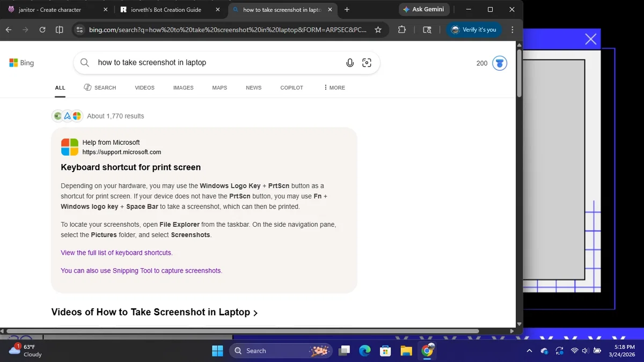Show hidden system tray icons
644x362 pixels.
pos(530,351)
